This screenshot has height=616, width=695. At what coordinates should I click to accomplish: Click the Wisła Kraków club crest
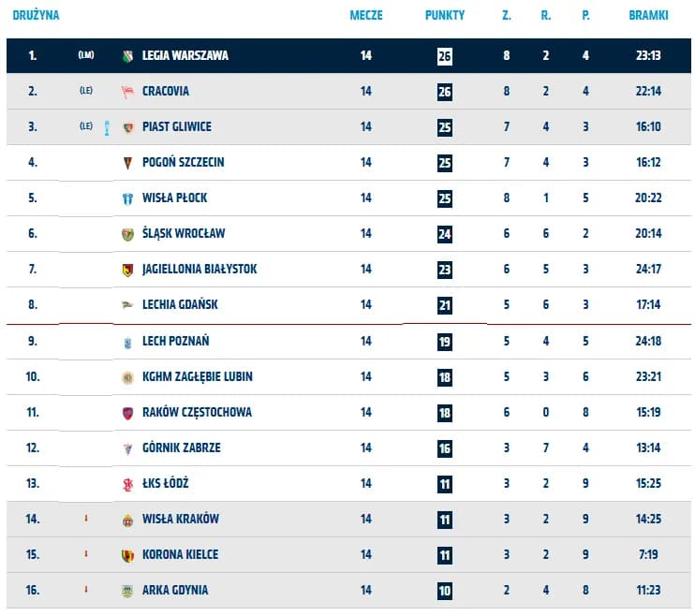point(128,520)
